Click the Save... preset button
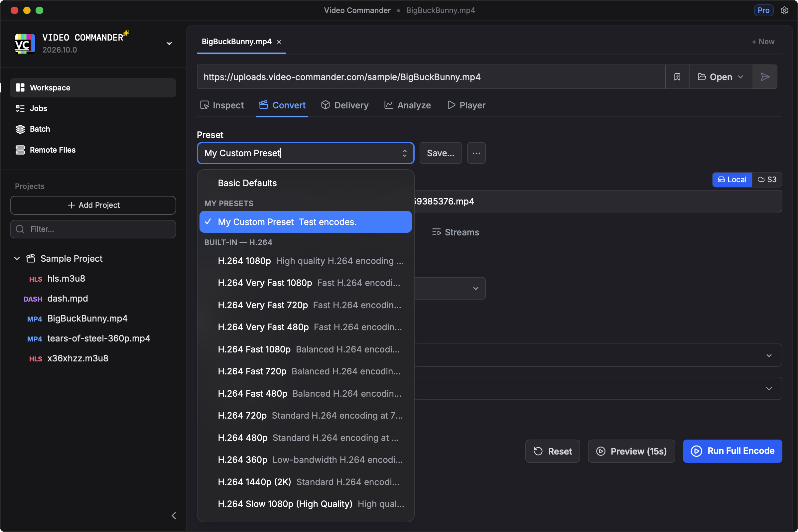The image size is (798, 532). click(440, 153)
